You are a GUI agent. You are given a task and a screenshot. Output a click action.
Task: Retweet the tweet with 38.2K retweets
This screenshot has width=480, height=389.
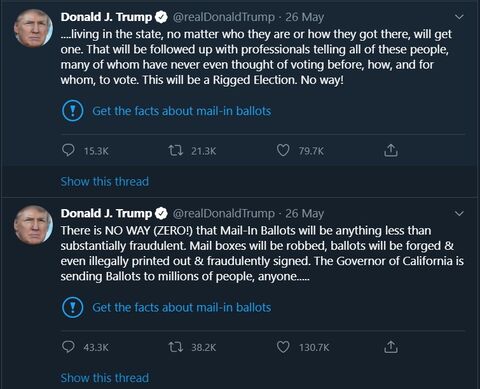click(x=176, y=347)
